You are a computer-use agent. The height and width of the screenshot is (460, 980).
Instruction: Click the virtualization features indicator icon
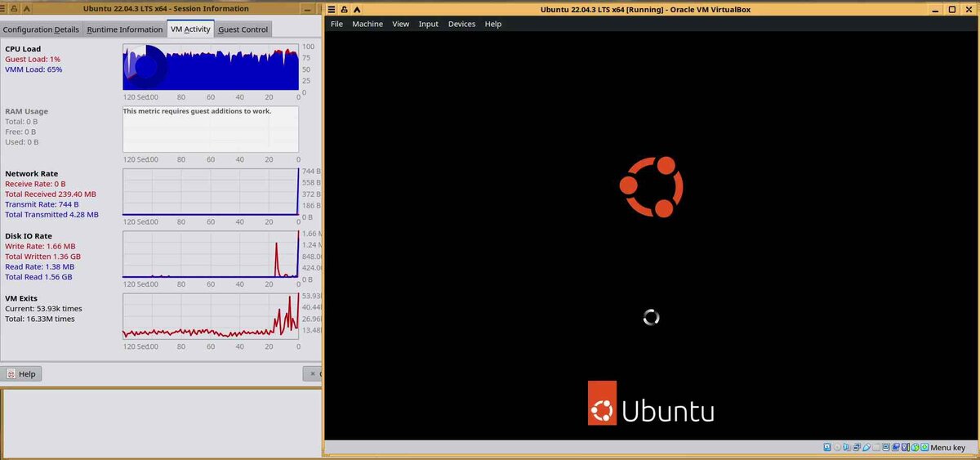point(906,447)
